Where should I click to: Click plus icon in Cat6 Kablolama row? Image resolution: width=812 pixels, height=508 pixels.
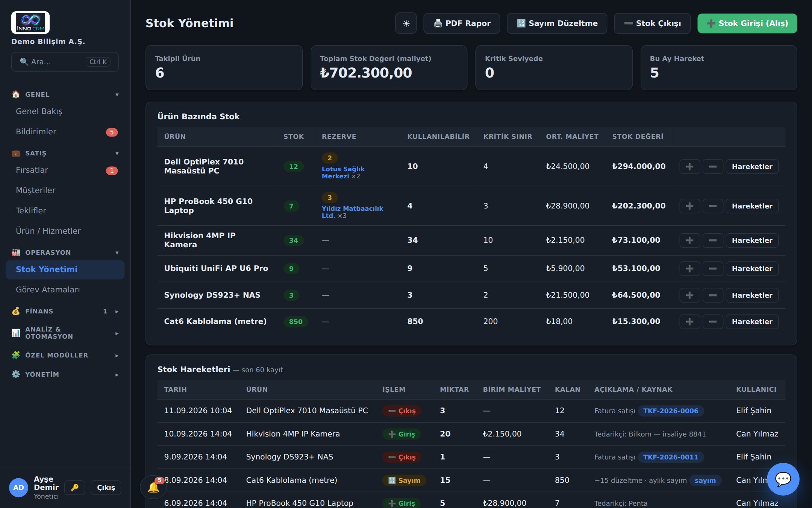click(689, 321)
